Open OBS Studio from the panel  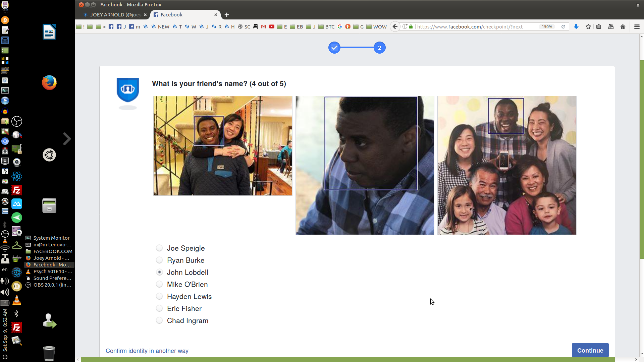point(17,121)
